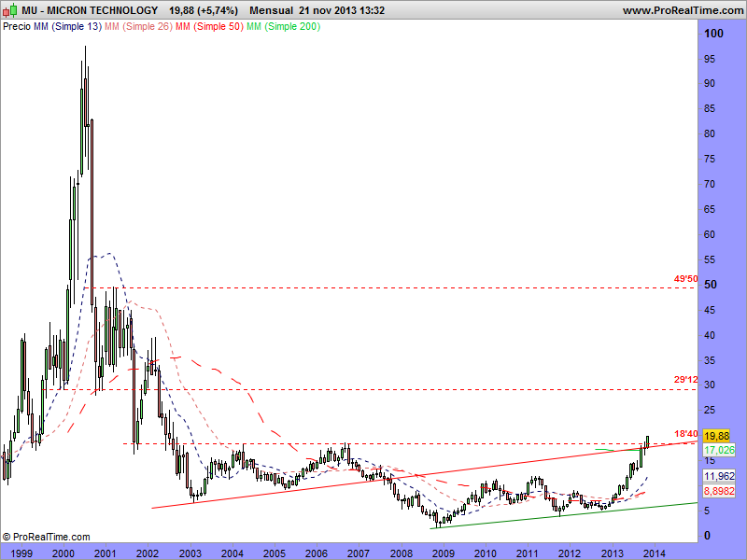Click the 2011 year label on time axis
This screenshot has width=747, height=560.
[x=528, y=553]
